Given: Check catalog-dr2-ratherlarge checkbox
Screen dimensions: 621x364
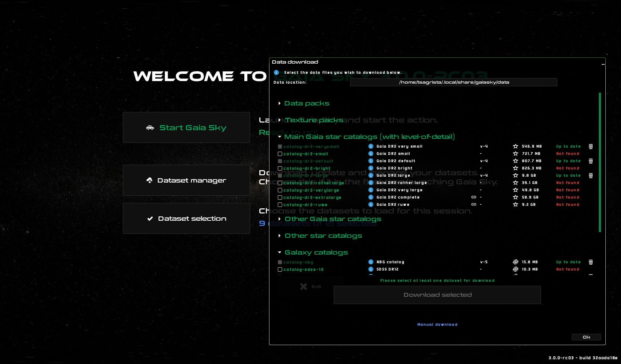Looking at the screenshot, I should click(x=280, y=183).
